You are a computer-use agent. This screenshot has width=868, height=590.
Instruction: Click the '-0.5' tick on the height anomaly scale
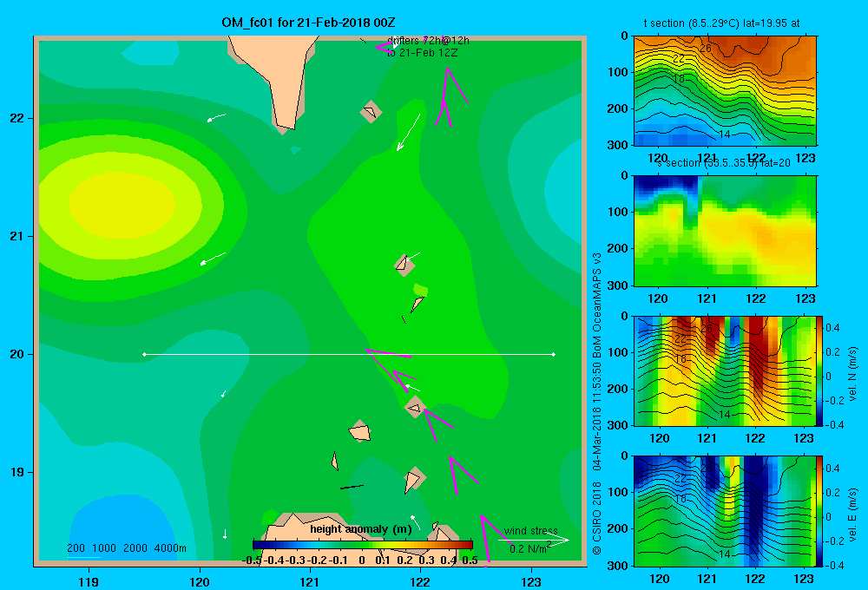(252, 560)
